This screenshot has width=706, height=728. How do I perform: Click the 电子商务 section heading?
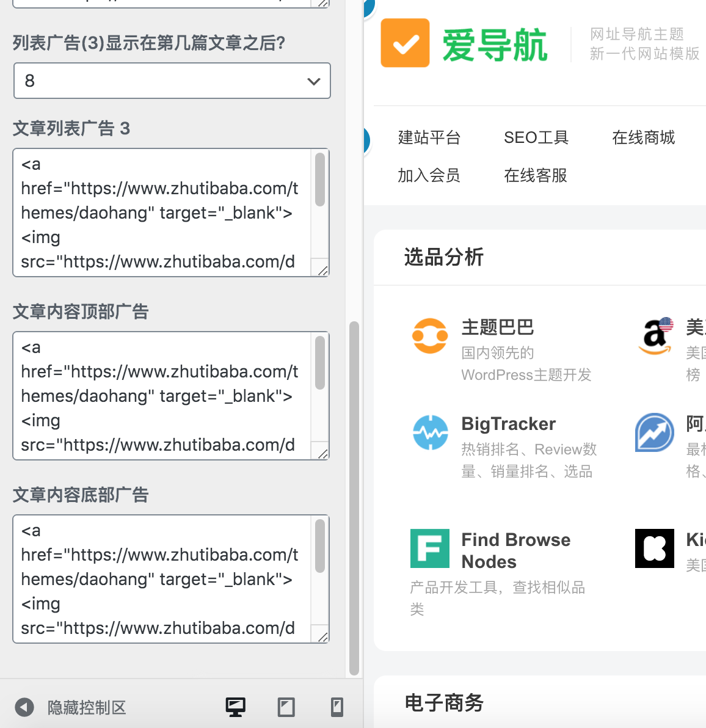pyautogui.click(x=444, y=702)
